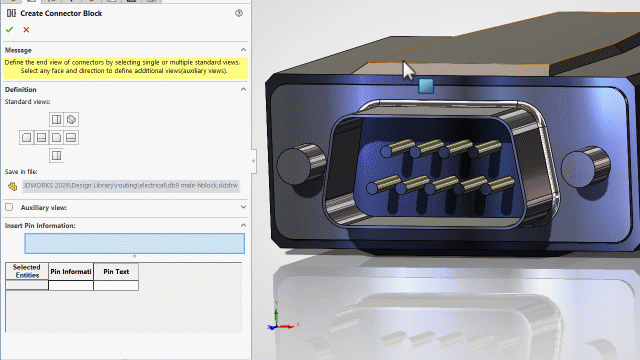Collapse the Message section
This screenshot has height=360, width=640.
tap(243, 50)
